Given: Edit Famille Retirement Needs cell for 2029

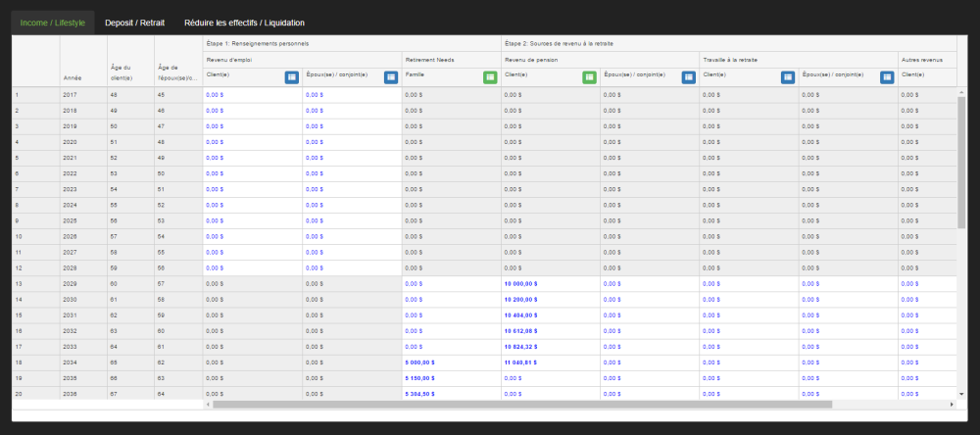Looking at the screenshot, I should (451, 283).
